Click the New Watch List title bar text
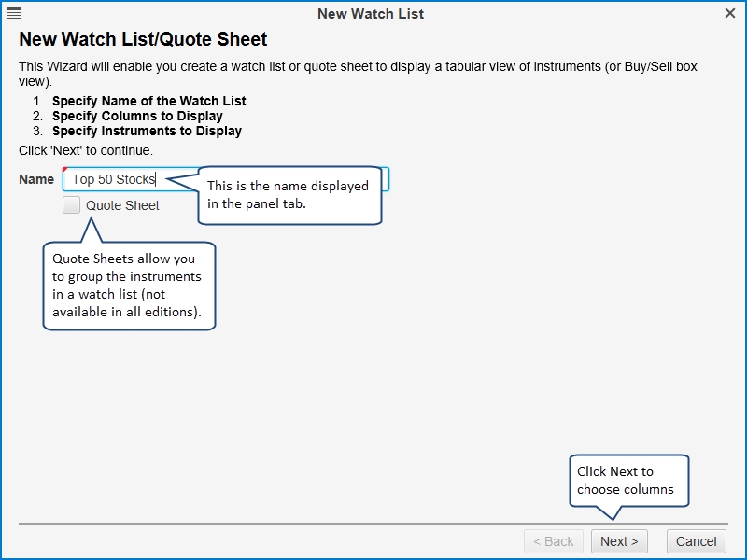Image resolution: width=747 pixels, height=560 pixels. pyautogui.click(x=371, y=14)
